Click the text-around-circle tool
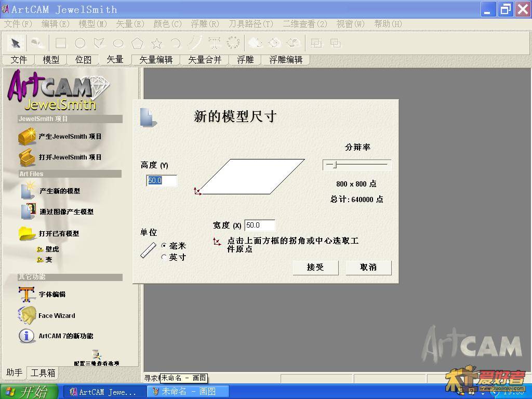The width and height of the screenshot is (532, 399). [233, 43]
